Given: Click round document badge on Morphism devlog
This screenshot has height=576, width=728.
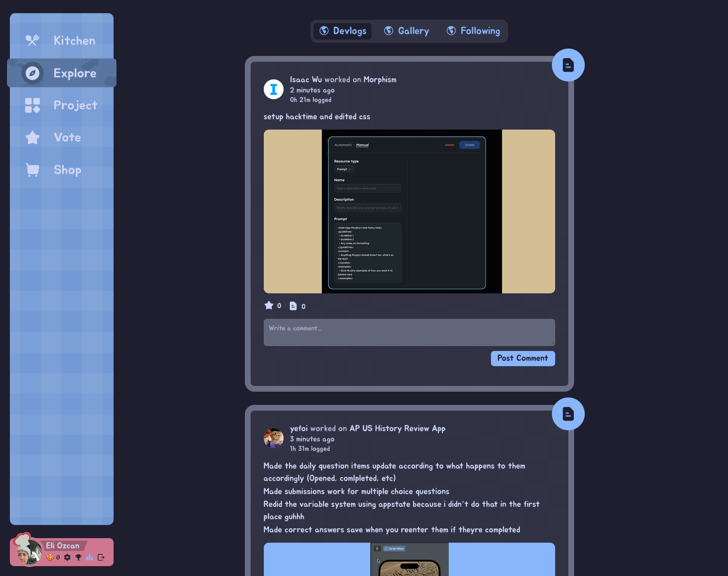Looking at the screenshot, I should click(568, 65).
